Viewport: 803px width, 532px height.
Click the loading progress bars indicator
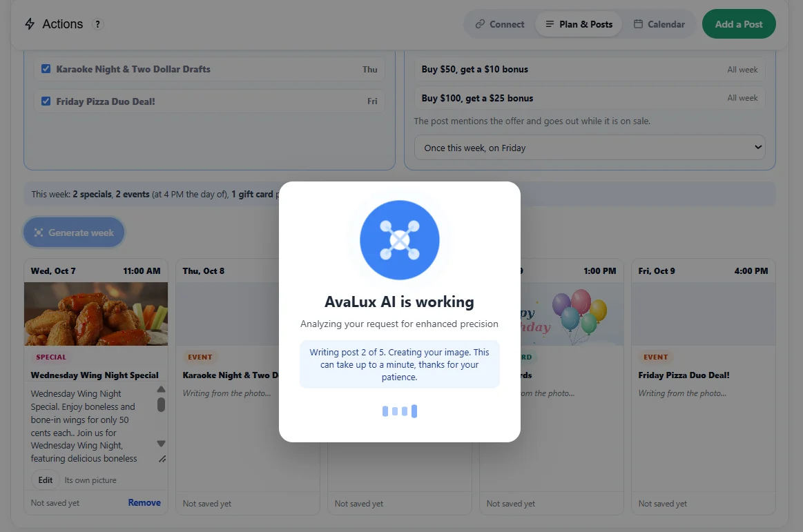(x=400, y=411)
